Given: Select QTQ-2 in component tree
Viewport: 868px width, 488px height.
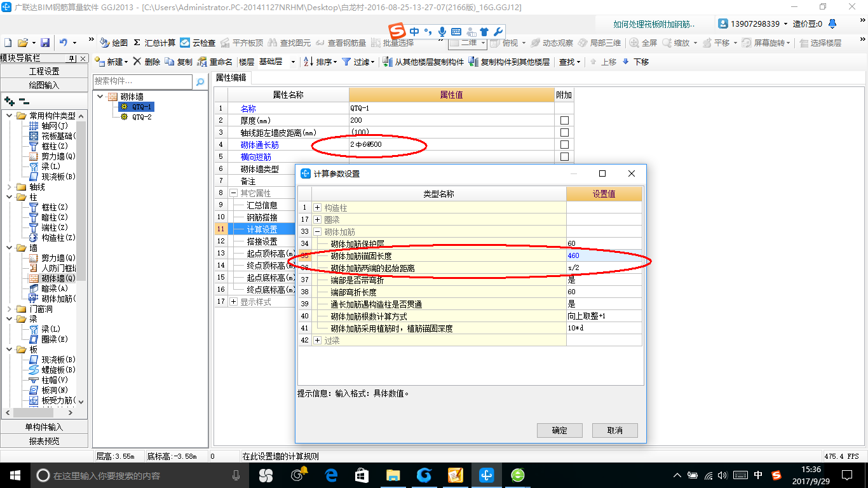Looking at the screenshot, I should 142,117.
